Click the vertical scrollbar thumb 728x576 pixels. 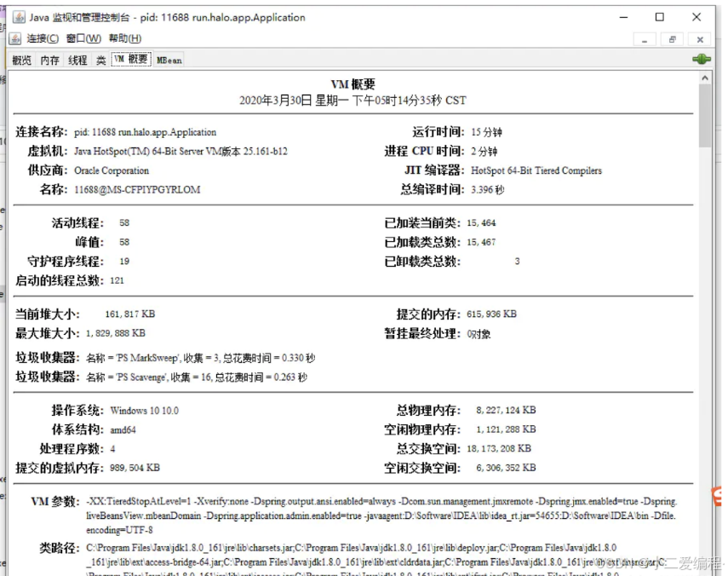click(705, 115)
